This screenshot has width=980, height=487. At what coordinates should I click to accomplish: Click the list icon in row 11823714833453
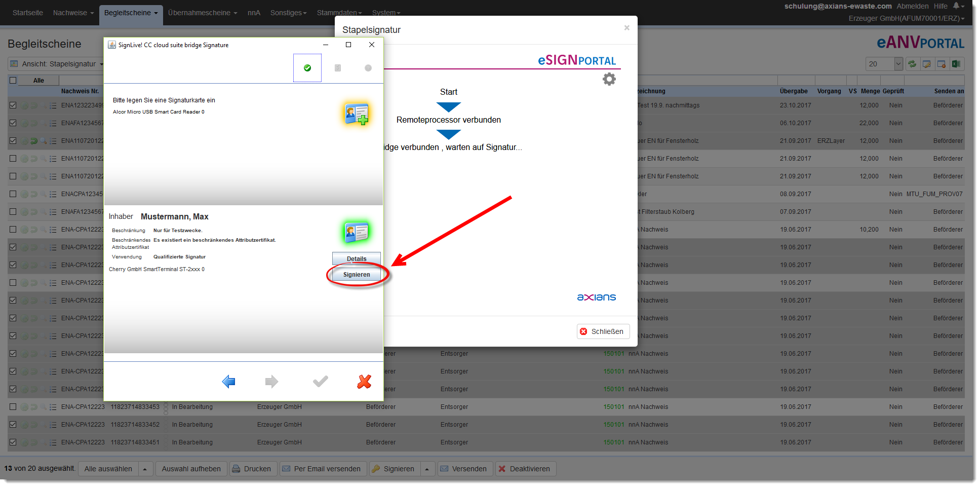point(53,407)
